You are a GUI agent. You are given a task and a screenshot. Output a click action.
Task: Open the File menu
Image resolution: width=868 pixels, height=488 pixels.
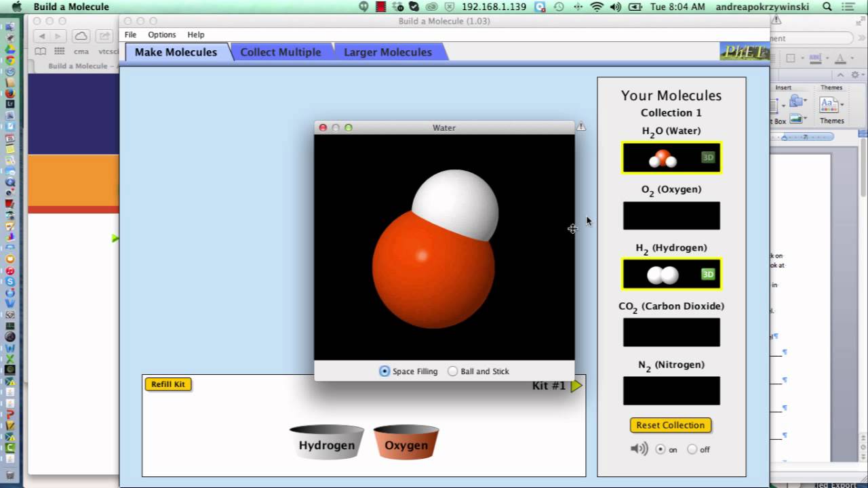click(130, 35)
